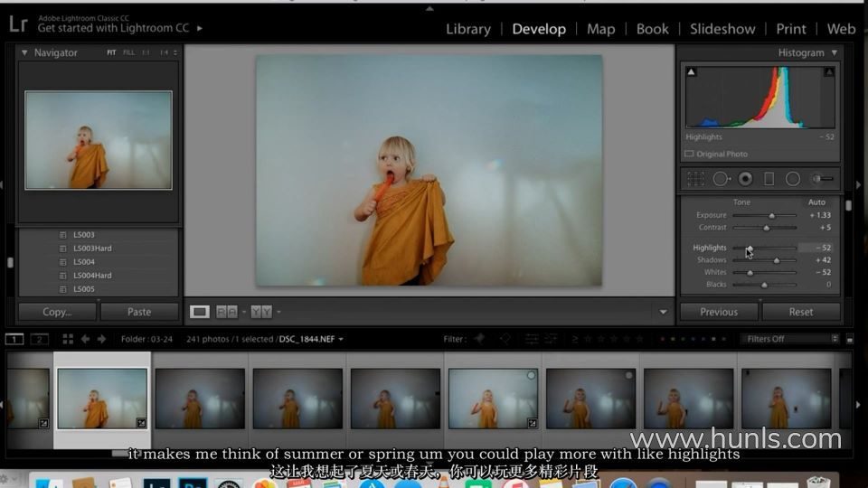Go forward to next photo source
The height and width of the screenshot is (488, 868).
tap(101, 339)
